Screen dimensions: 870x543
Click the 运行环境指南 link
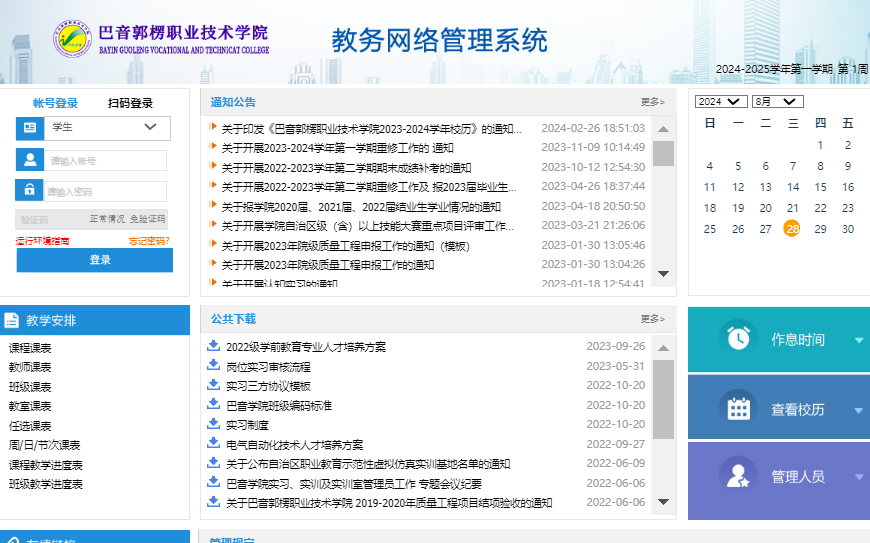tap(42, 241)
